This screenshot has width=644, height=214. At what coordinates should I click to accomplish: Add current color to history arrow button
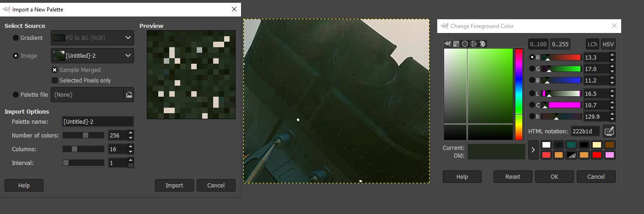[533, 150]
